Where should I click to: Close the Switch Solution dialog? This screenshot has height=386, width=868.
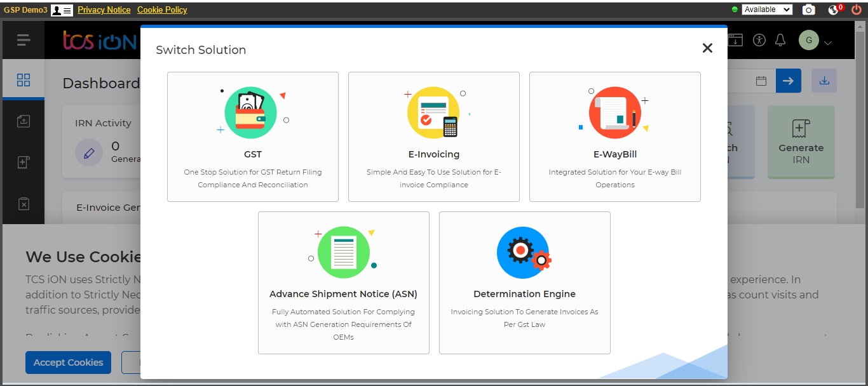click(x=707, y=48)
